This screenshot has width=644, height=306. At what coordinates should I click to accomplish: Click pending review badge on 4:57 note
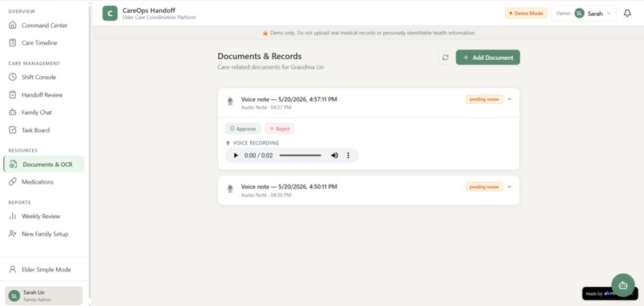coord(484,99)
